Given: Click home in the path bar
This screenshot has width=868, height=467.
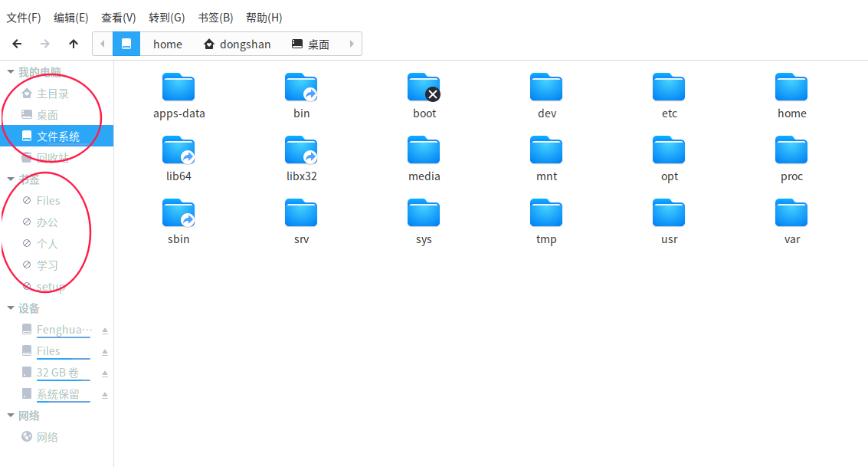Looking at the screenshot, I should click(167, 44).
